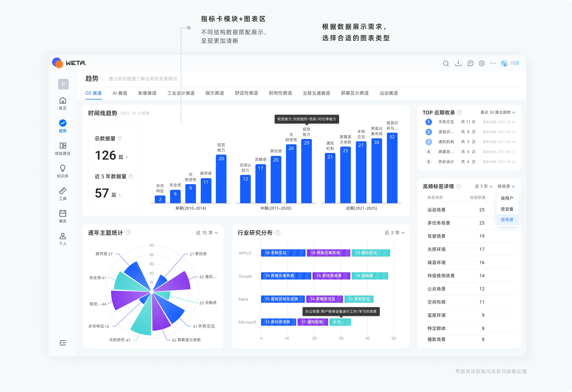Open 知识库 lightbulb icon in sidebar
This screenshot has height=392, width=572.
pyautogui.click(x=63, y=168)
